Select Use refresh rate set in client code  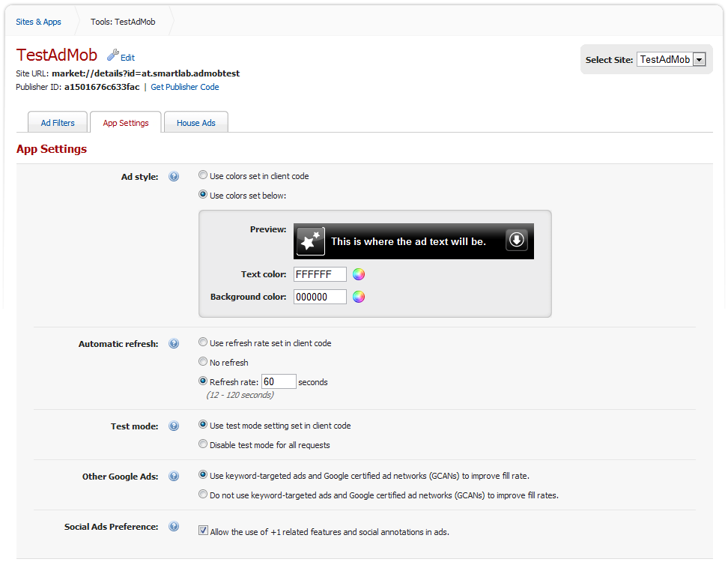(203, 342)
